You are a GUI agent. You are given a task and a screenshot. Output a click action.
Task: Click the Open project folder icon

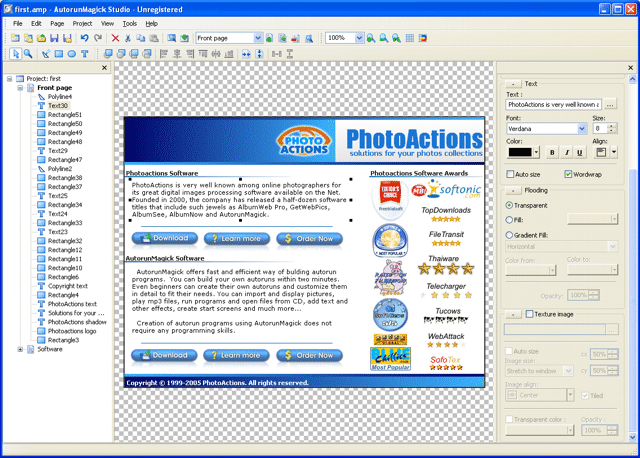pyautogui.click(x=41, y=38)
